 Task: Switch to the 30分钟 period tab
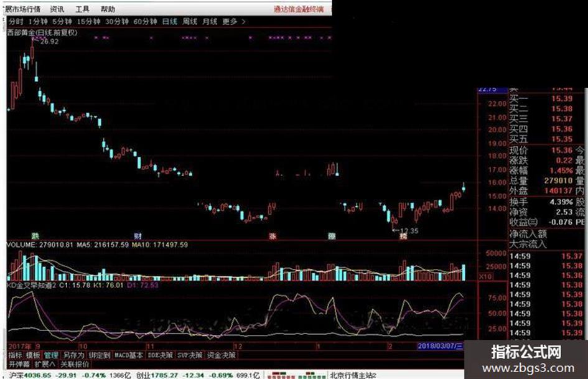[x=116, y=22]
